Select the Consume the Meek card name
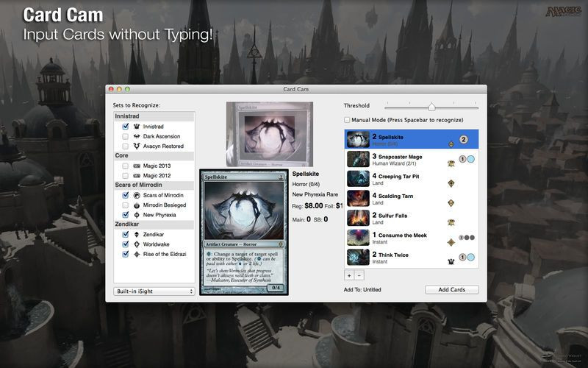Image resolution: width=588 pixels, height=368 pixels. 402,235
